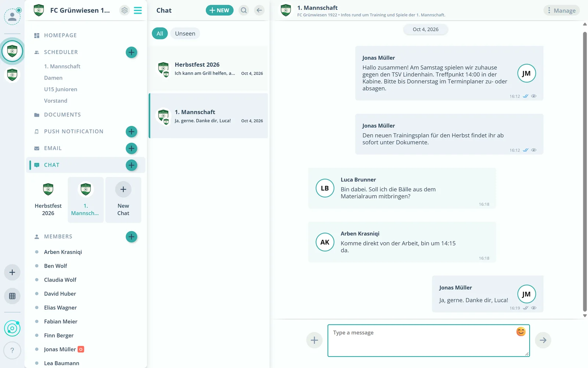Open 1. Mannsch... chat thumbnail in sidebar
This screenshot has width=588, height=368.
[86, 200]
